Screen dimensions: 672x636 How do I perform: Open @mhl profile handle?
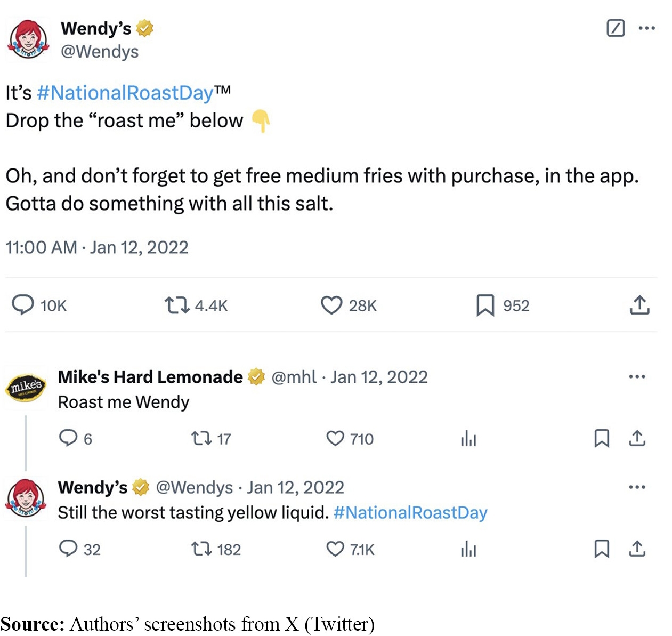[x=294, y=377]
